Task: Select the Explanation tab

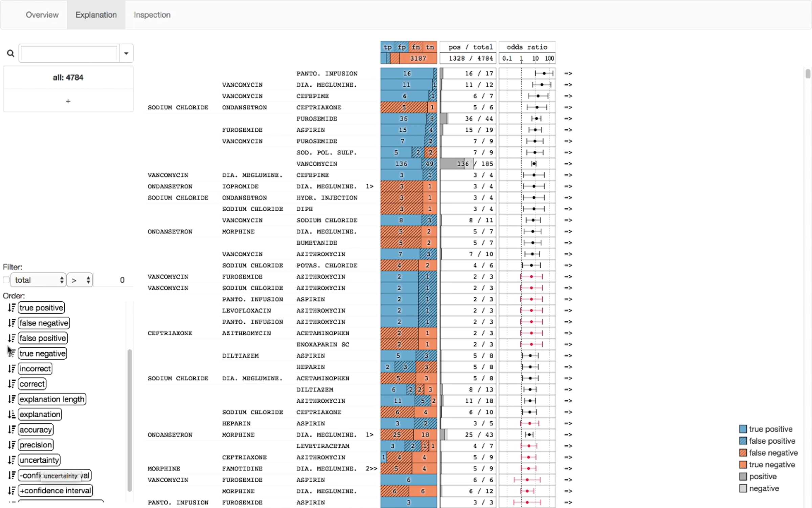Action: point(96,15)
